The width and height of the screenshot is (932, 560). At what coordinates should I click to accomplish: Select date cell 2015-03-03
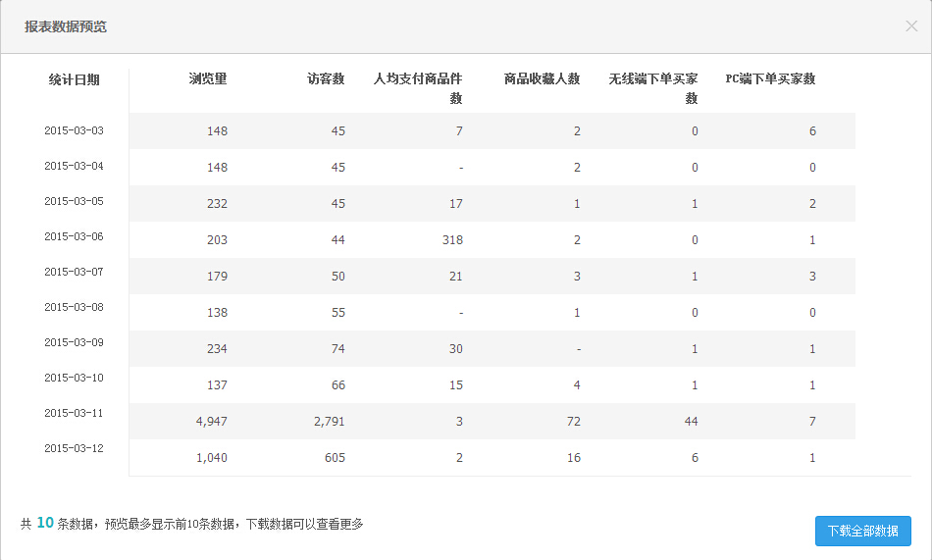tap(74, 130)
